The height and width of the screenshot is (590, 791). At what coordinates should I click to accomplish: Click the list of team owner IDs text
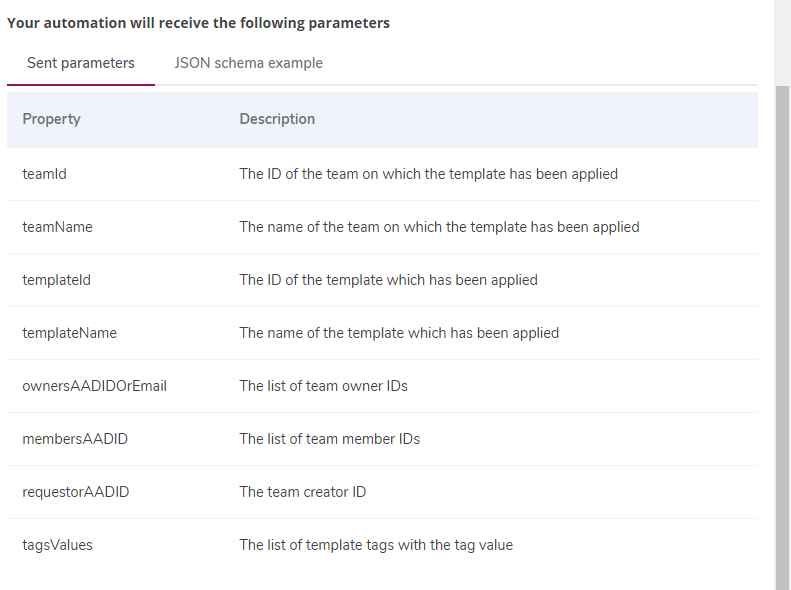323,386
